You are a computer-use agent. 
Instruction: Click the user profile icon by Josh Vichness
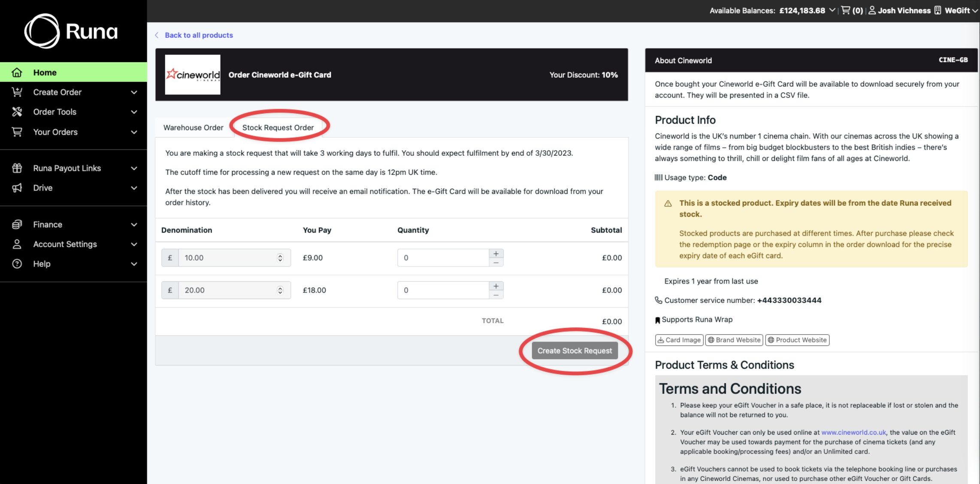pyautogui.click(x=872, y=10)
